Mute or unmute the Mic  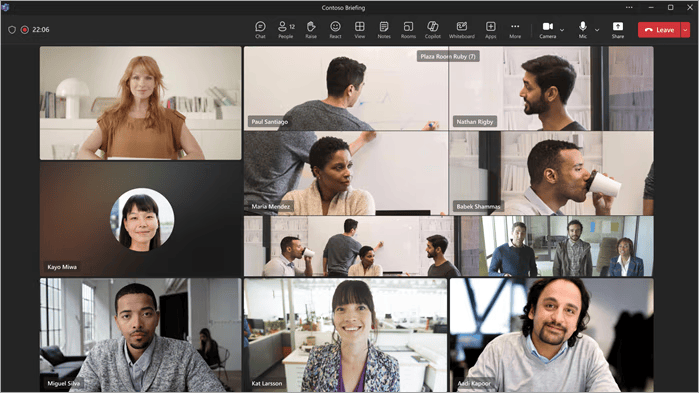tap(583, 30)
